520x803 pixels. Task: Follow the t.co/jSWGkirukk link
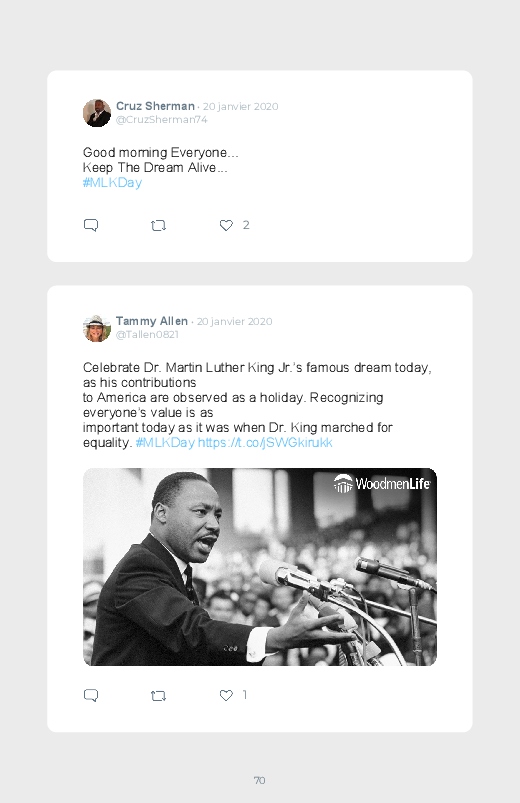point(265,442)
